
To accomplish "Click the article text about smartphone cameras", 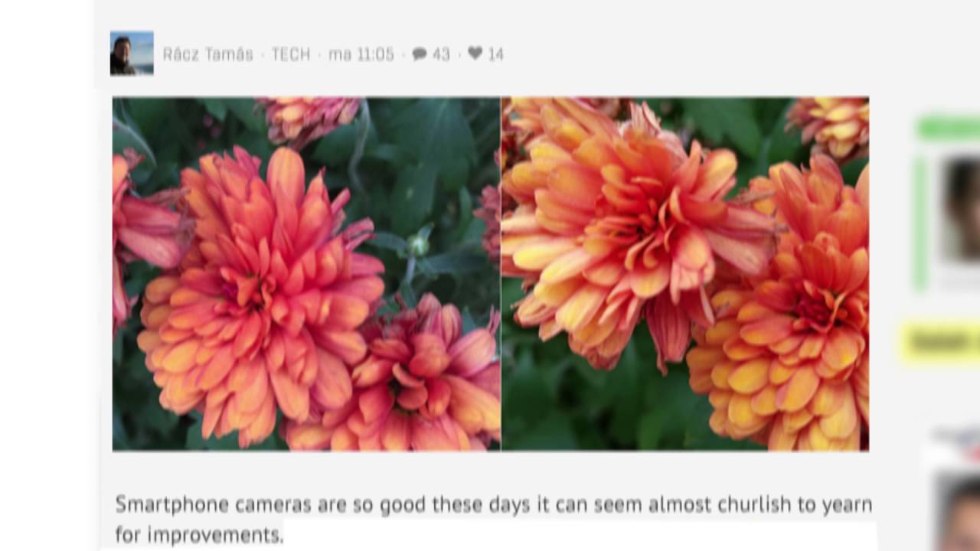I will click(x=494, y=519).
